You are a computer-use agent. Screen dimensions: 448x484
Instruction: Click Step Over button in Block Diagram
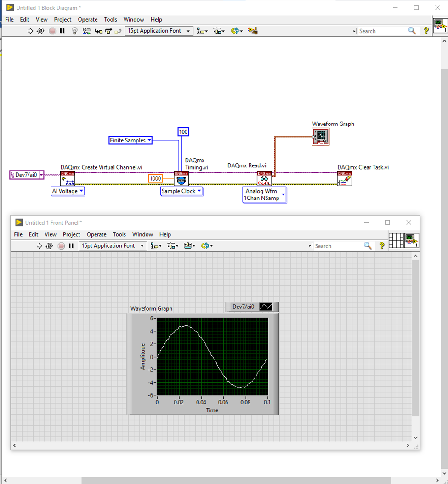pyautogui.click(x=108, y=31)
